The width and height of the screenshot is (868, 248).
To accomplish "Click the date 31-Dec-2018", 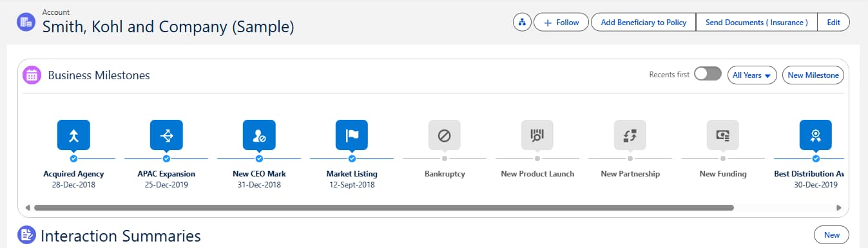I will coord(259,185).
